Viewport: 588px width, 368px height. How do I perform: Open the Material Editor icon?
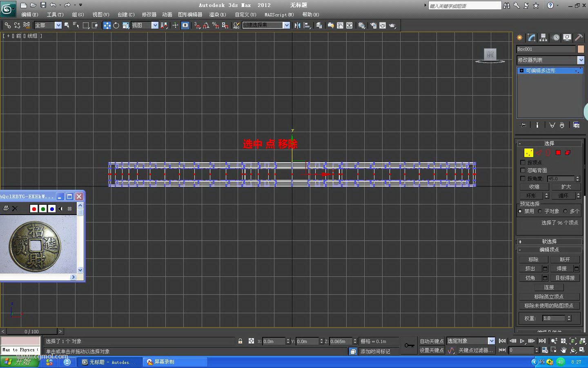[361, 25]
